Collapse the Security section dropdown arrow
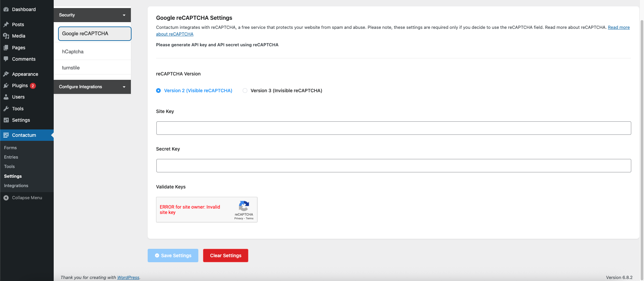The width and height of the screenshot is (644, 281). pos(124,15)
